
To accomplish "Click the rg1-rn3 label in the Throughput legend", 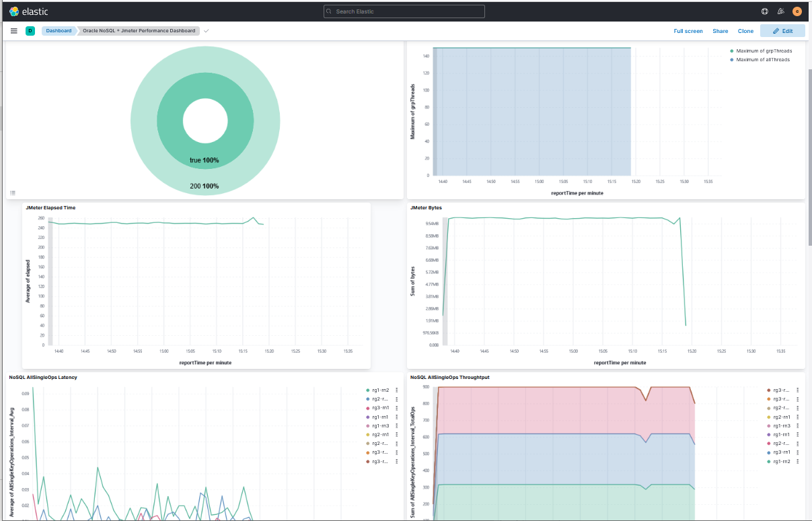I will click(x=782, y=426).
